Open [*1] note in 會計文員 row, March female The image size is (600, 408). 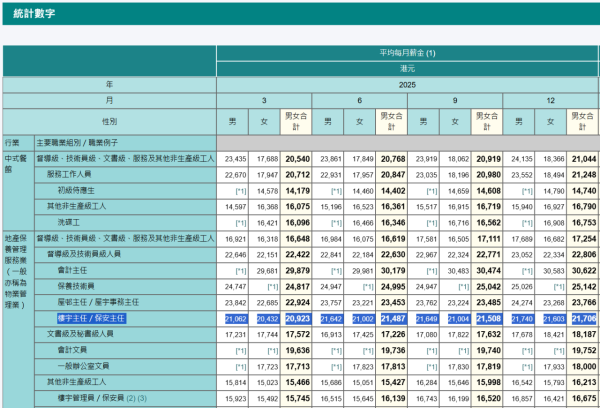(272, 351)
